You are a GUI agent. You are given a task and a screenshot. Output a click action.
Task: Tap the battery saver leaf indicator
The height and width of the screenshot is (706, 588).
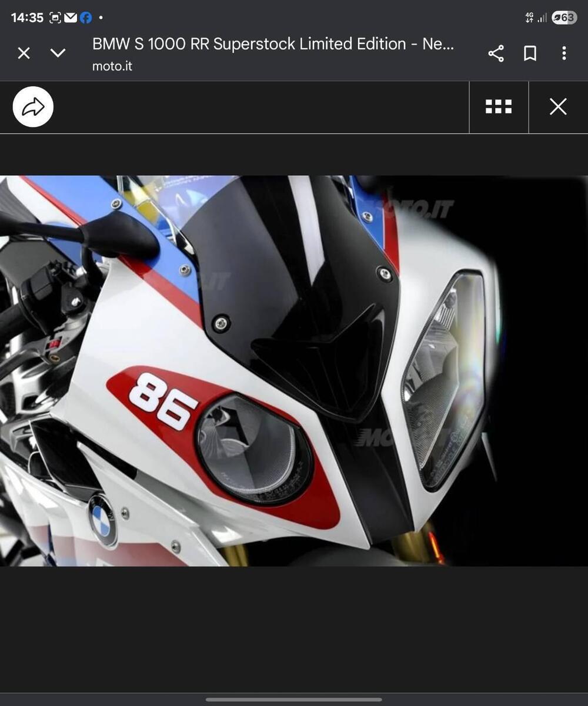[557, 18]
